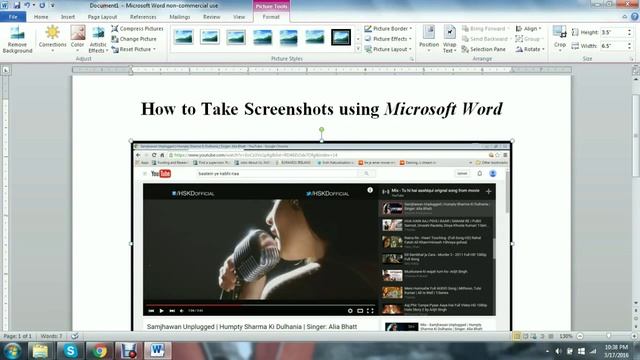Apply the black-bordered selected picture style
This screenshot has width=640, height=360.
tap(341, 37)
